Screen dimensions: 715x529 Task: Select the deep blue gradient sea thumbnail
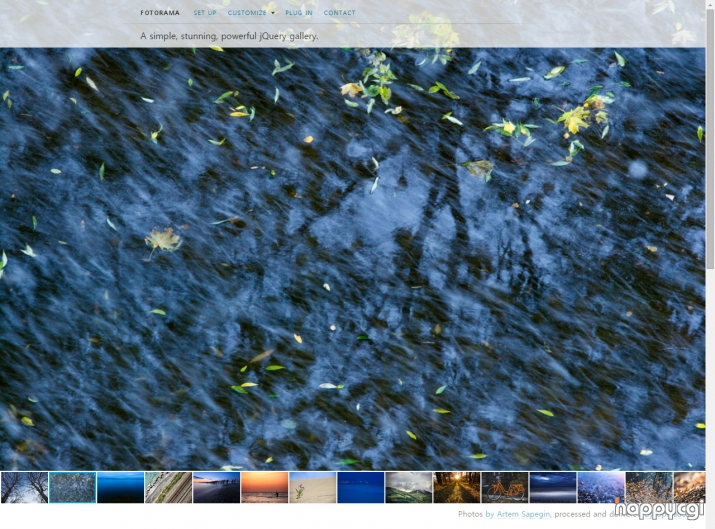point(120,488)
